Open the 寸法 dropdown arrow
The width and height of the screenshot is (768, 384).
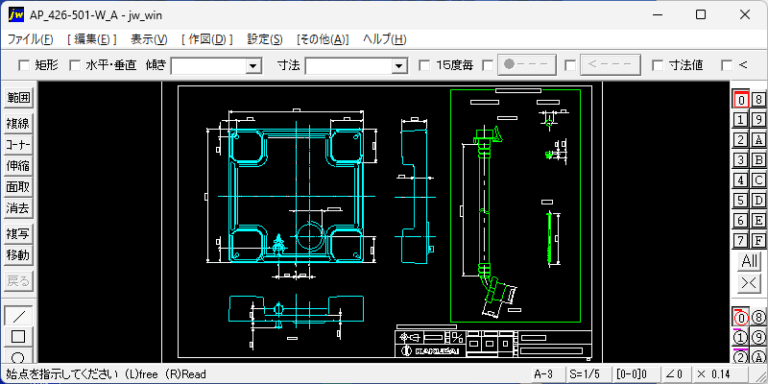(399, 66)
